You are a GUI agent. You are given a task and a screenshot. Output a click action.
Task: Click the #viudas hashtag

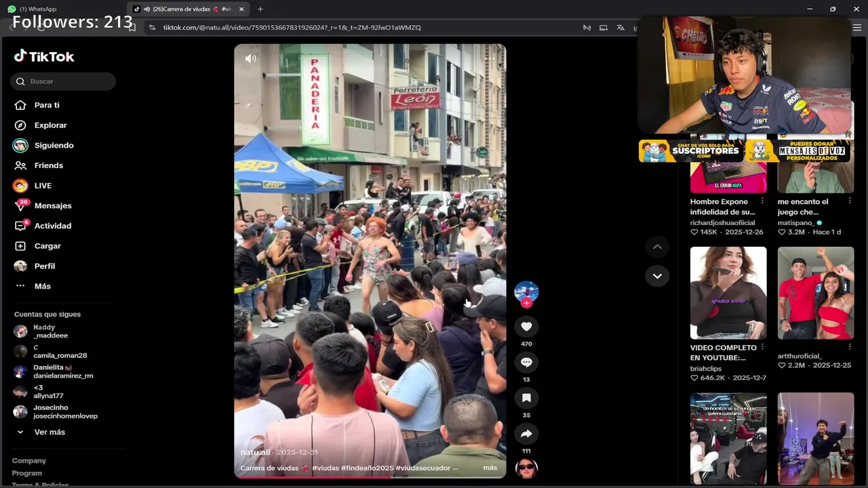click(x=325, y=468)
